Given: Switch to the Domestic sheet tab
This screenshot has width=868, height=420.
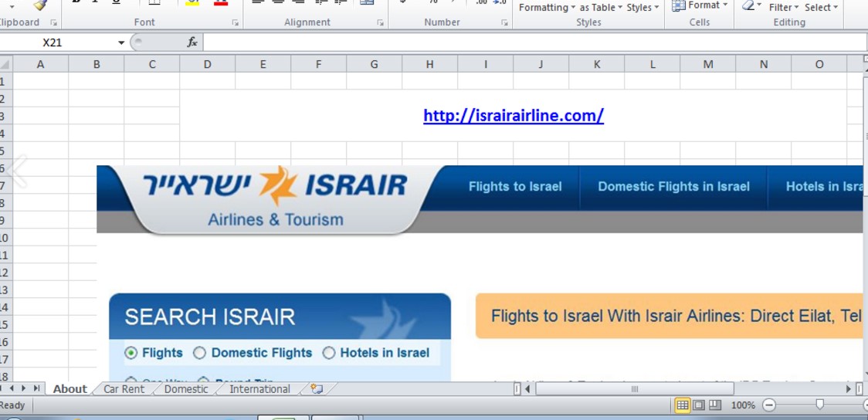Looking at the screenshot, I should pos(187,389).
